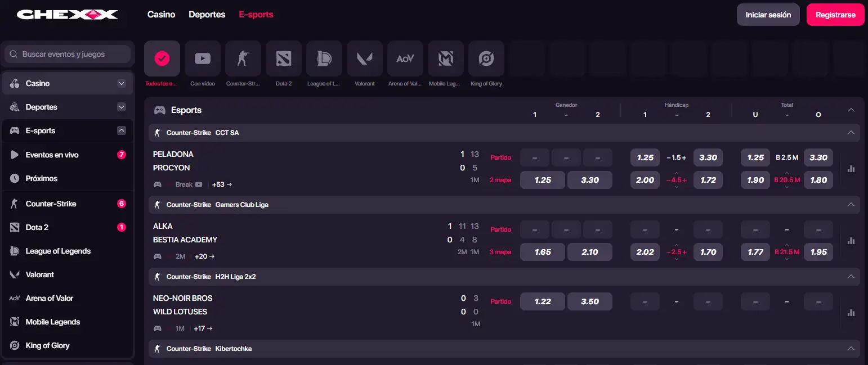Expand the Deportes sidebar section
The height and width of the screenshot is (365, 868).
(121, 107)
